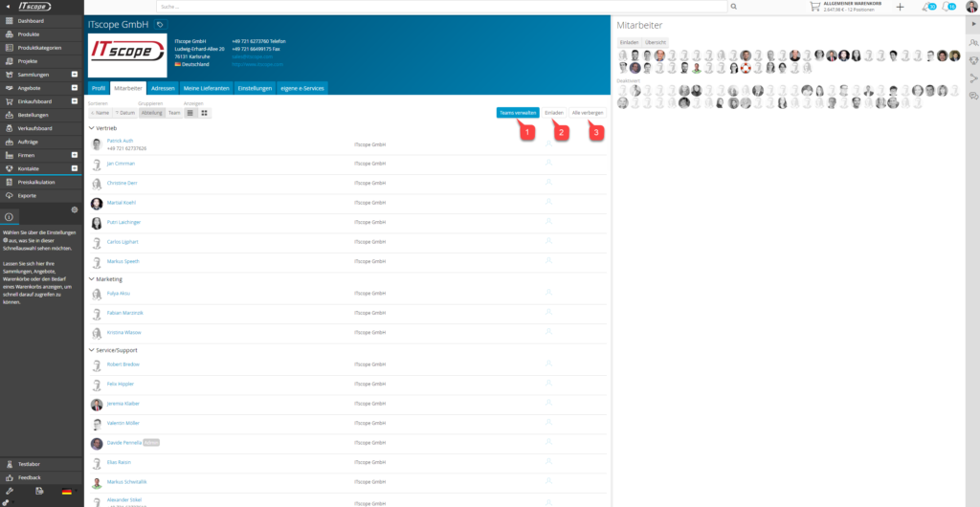The width and height of the screenshot is (980, 507).
Task: Open the eigene e-Services tab
Action: click(x=301, y=89)
